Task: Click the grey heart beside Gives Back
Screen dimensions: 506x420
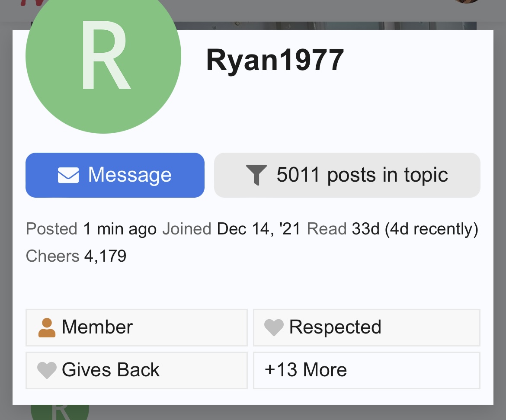Action: 47,370
